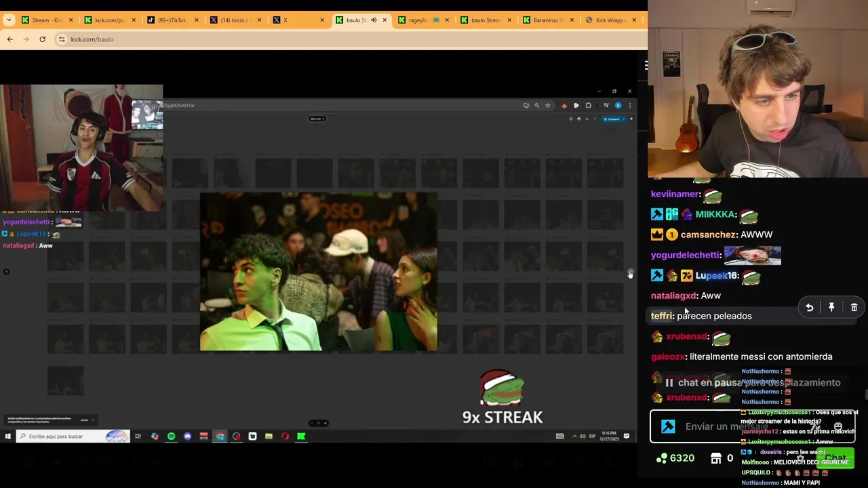Send message with green Chat button
The image size is (868, 488).
pyautogui.click(x=835, y=459)
